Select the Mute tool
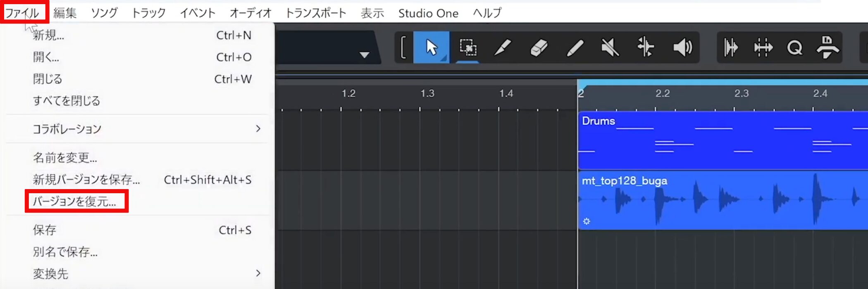868x289 pixels. tap(610, 47)
